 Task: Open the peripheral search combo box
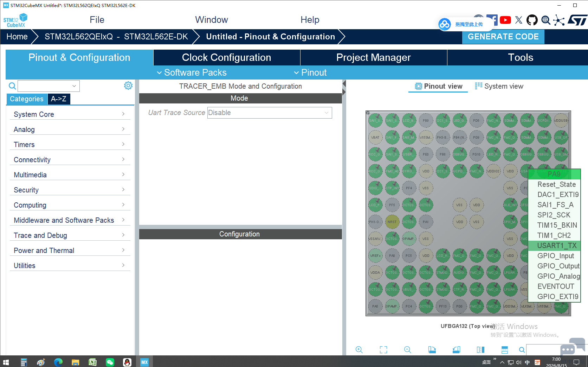[49, 86]
